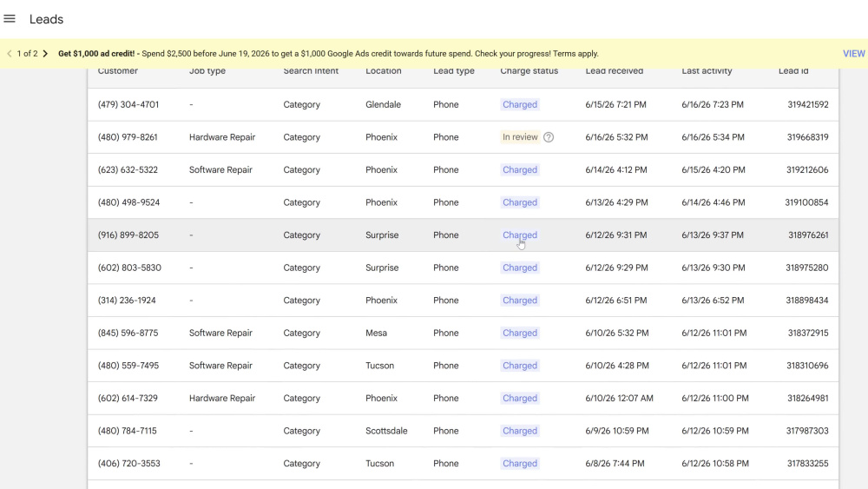Open Charged status for lead 319421592

(x=520, y=105)
